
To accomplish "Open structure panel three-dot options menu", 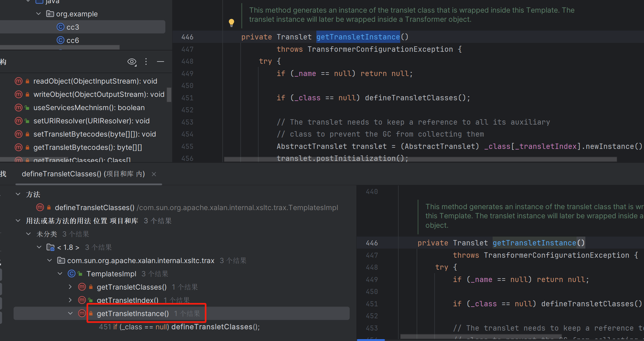I will 146,62.
